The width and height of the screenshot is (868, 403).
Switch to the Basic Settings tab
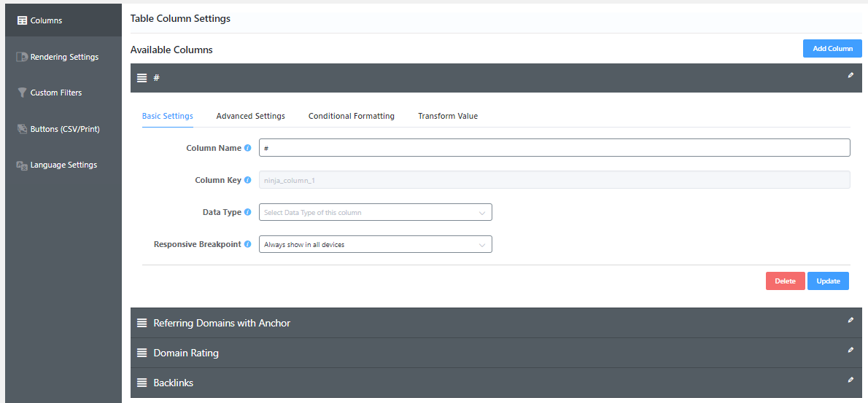[x=168, y=116]
